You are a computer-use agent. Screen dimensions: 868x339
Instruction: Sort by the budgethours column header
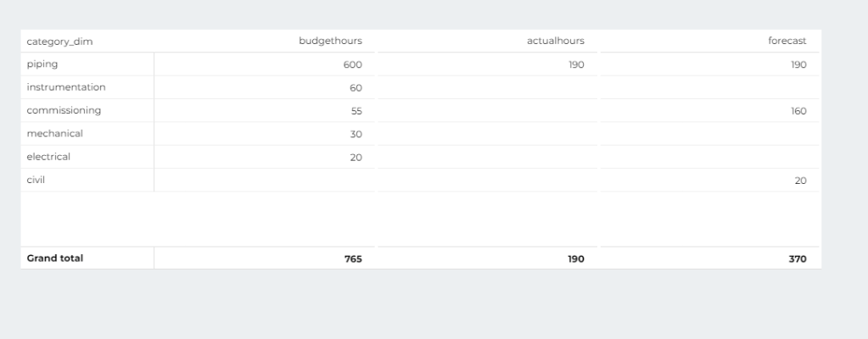[330, 41]
